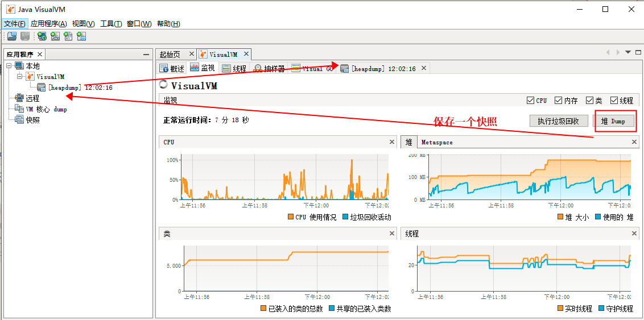Click the Java VisualVM title bar logo
Viewport: 644px width, 320px height.
click(x=10, y=9)
